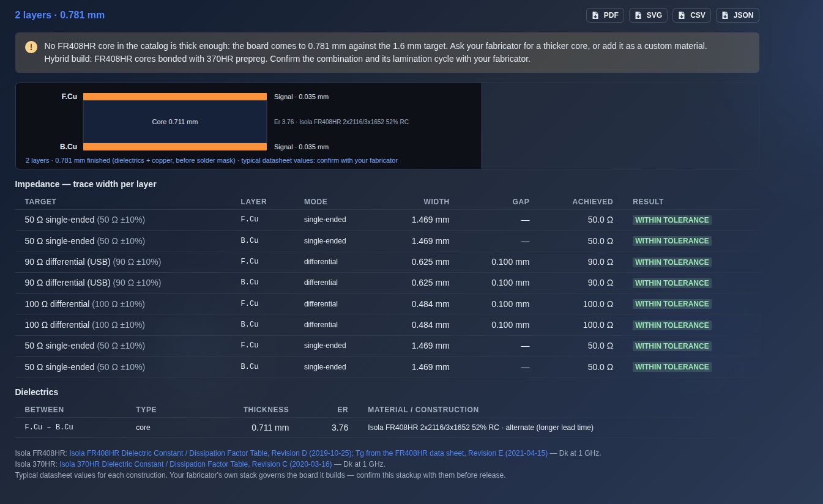Select the 90 Ω differential (USB) F.Cu row
Viewport: 823px width, 504px height.
pyautogui.click(x=387, y=262)
